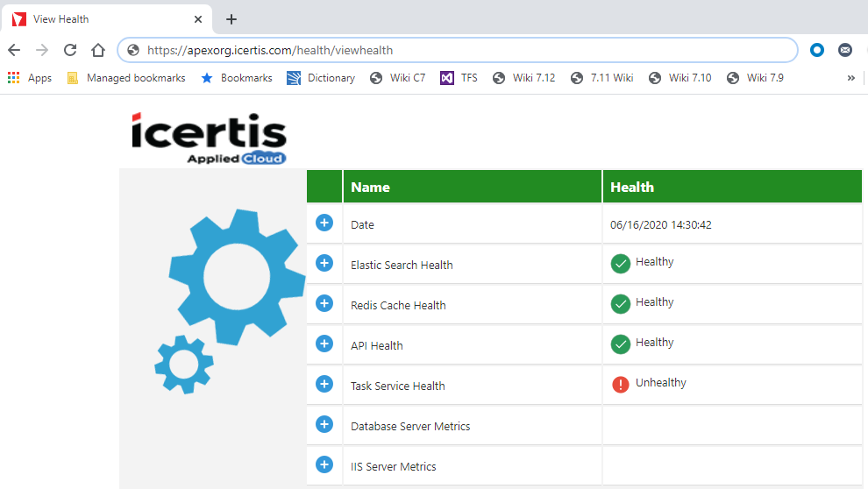The width and height of the screenshot is (868, 489).
Task: Expand Elastic Search Health details
Action: click(324, 263)
